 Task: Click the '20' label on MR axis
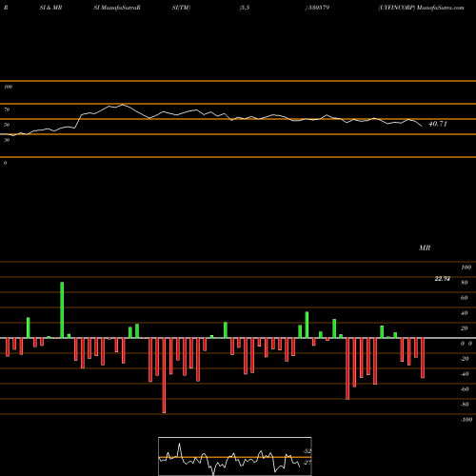(465, 328)
